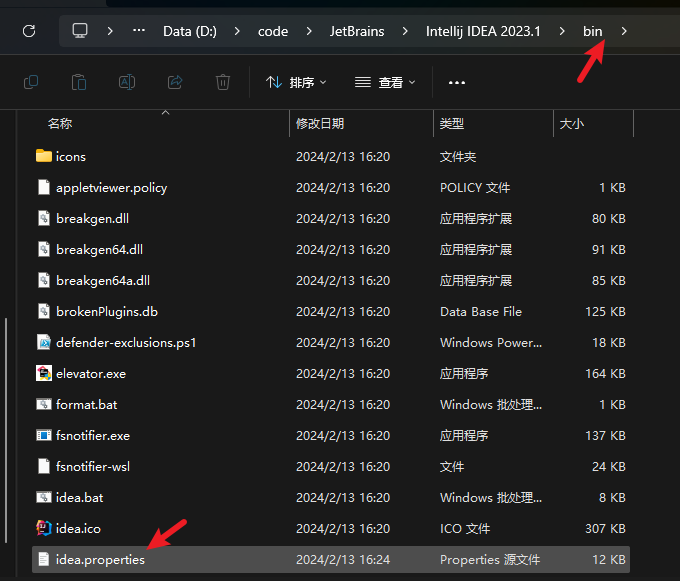Image resolution: width=680 pixels, height=581 pixels.
Task: Click the Properties 源文件 type cell
Action: (490, 560)
